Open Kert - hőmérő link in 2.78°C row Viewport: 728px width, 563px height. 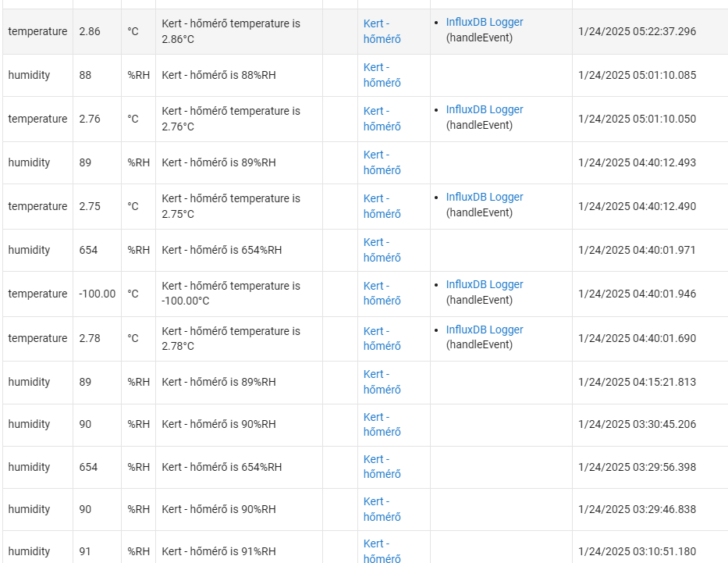point(382,338)
